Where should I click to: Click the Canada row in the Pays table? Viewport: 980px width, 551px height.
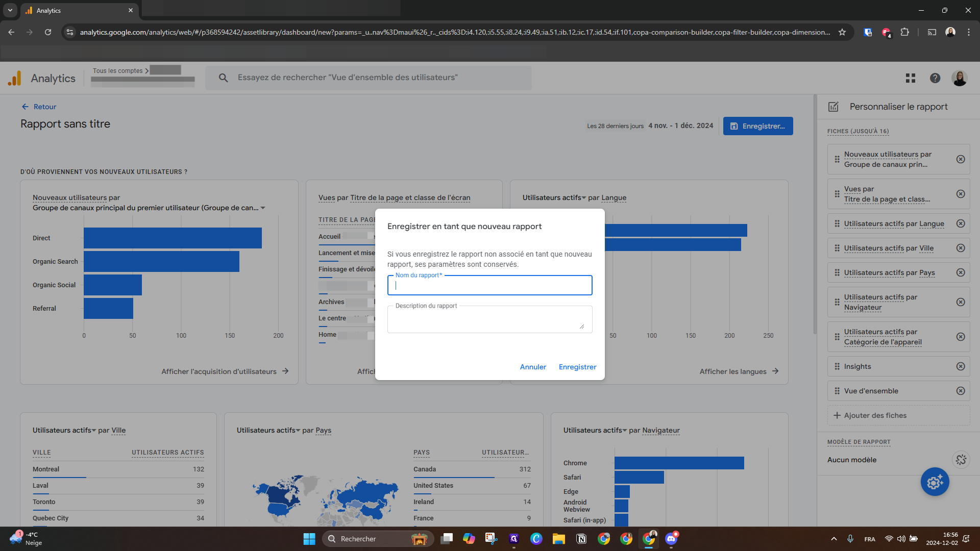(472, 469)
